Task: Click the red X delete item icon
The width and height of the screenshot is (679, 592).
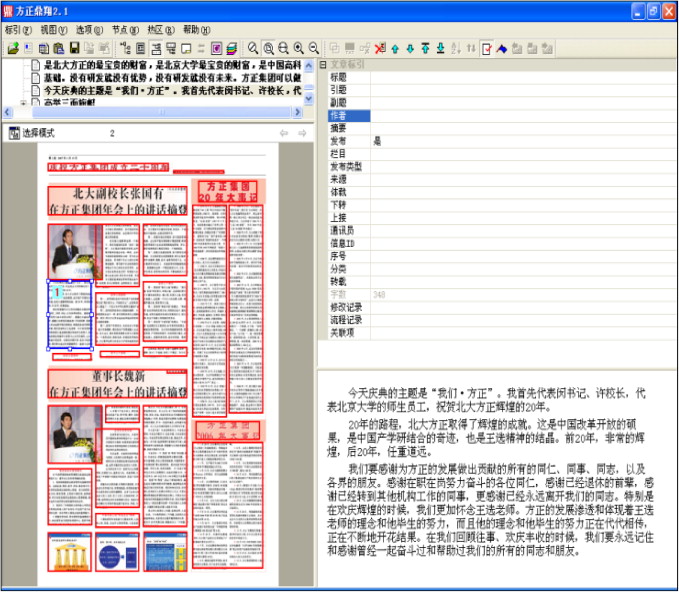Action: pos(380,48)
